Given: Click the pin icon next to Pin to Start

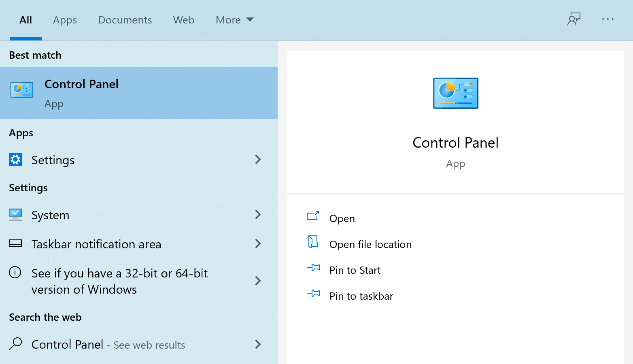Looking at the screenshot, I should click(x=313, y=267).
